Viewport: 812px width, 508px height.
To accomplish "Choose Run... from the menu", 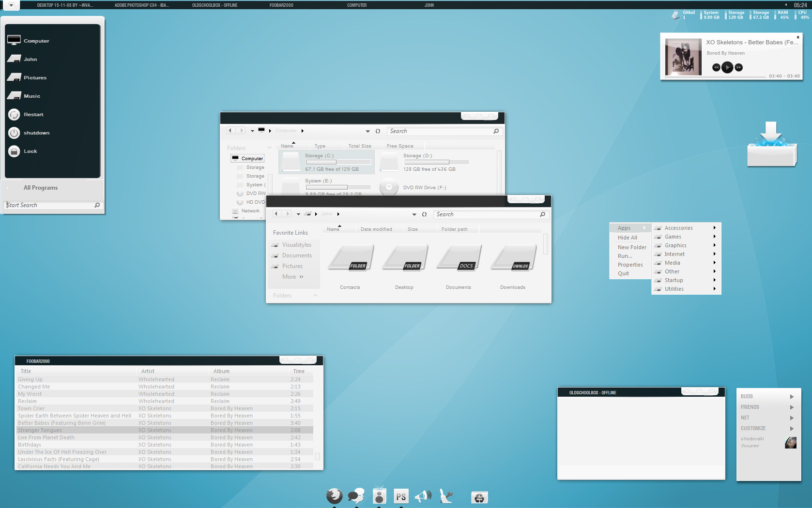I will (x=625, y=256).
